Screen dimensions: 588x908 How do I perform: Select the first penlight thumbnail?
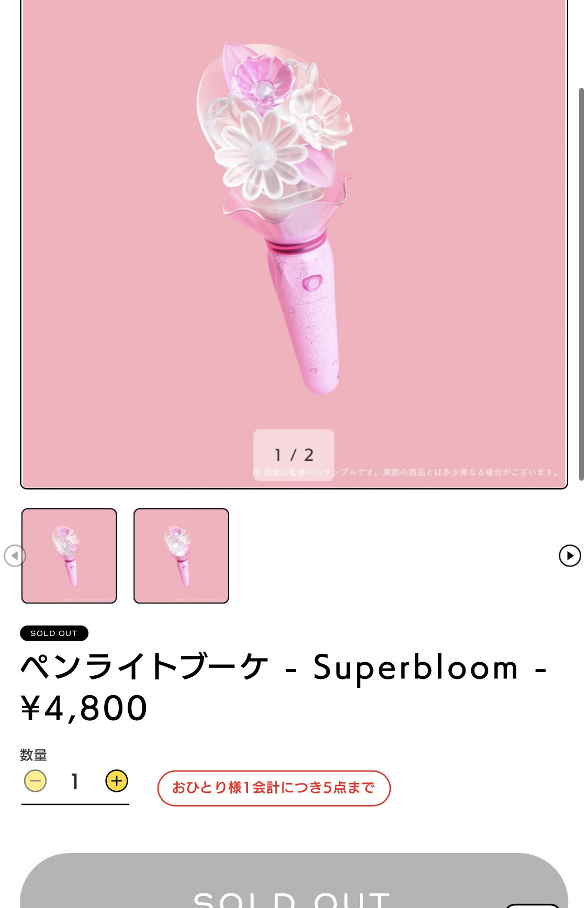tap(69, 555)
